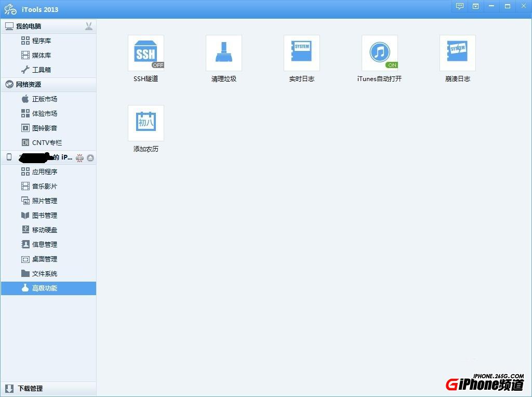
Task: Open 下载管理 at the bottom
Action: tap(31, 388)
